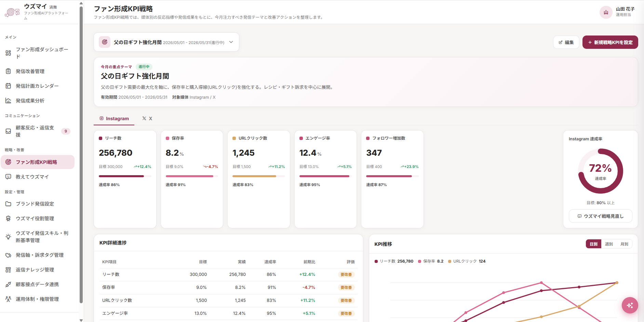Switch KPI推移 to 日別 view
The width and height of the screenshot is (644, 322).
coord(593,244)
